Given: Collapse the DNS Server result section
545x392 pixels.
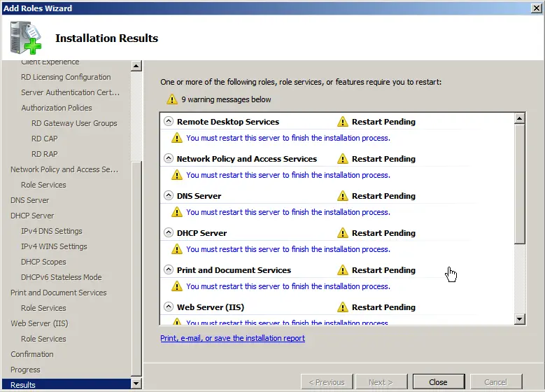Looking at the screenshot, I should tap(168, 196).
